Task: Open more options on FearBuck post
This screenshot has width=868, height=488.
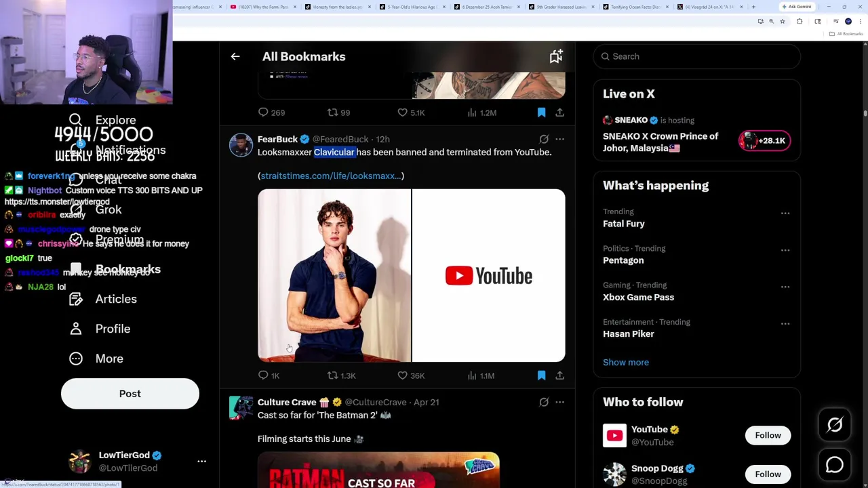Action: coord(559,139)
